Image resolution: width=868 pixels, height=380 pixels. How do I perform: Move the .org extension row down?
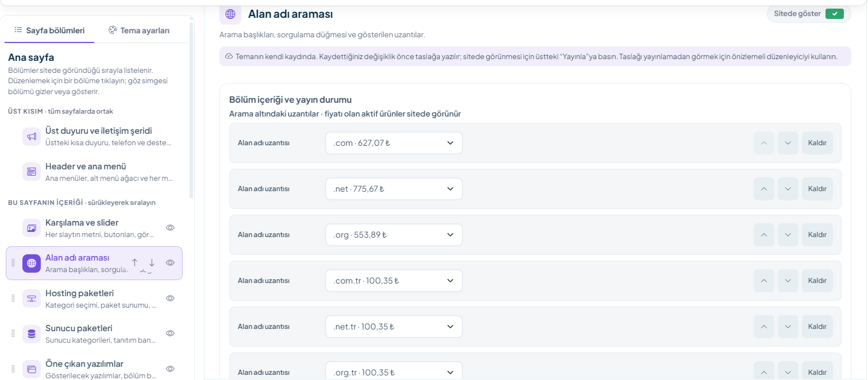788,235
